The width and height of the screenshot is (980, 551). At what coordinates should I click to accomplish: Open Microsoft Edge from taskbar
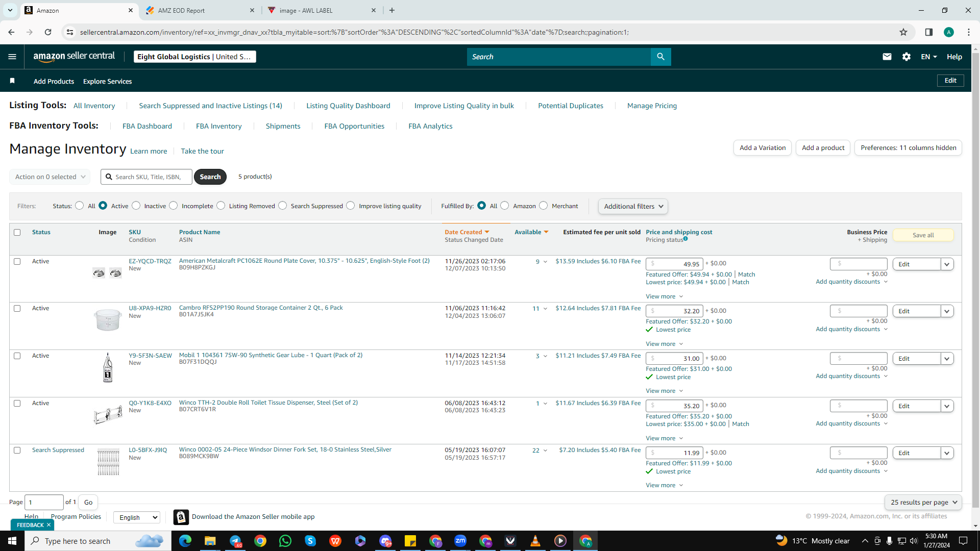(x=185, y=541)
